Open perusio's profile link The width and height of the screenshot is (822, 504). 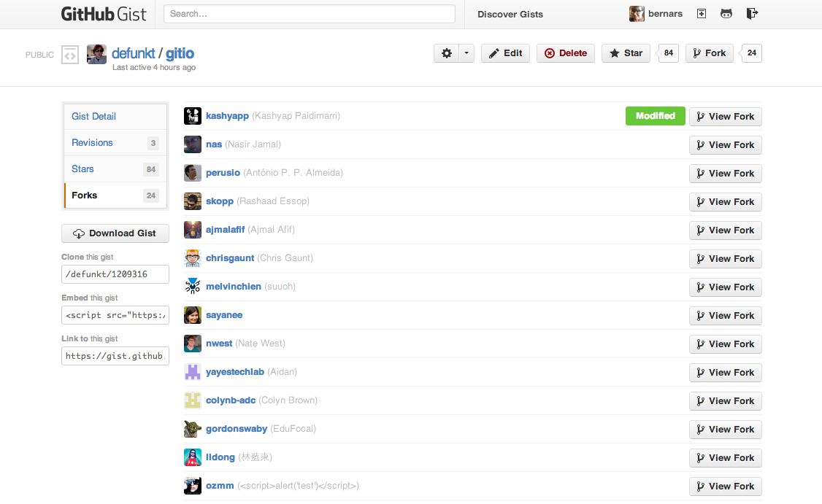[223, 173]
